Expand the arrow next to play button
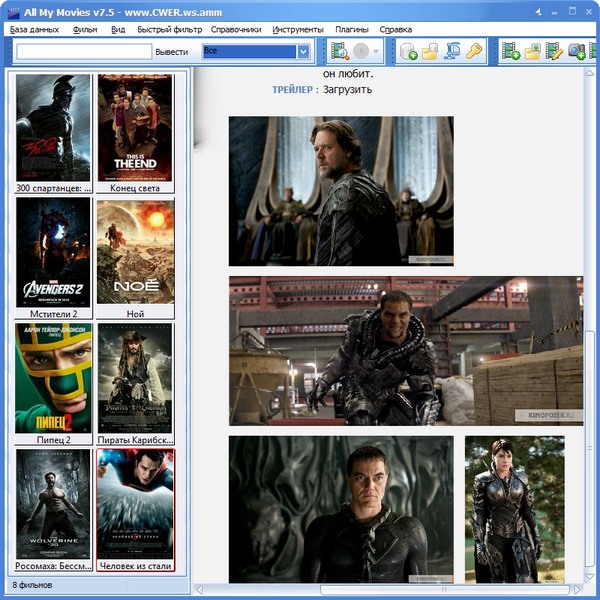 tap(377, 51)
